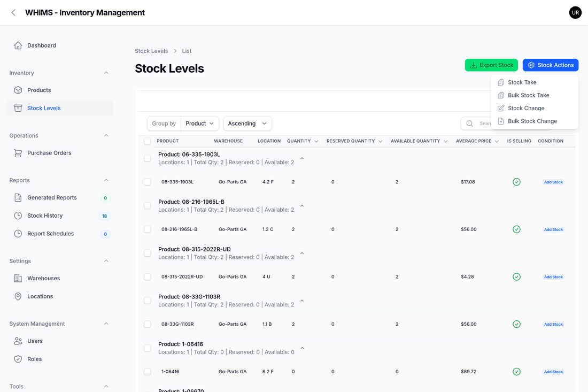Select Stock Change menu entry

tap(535, 108)
